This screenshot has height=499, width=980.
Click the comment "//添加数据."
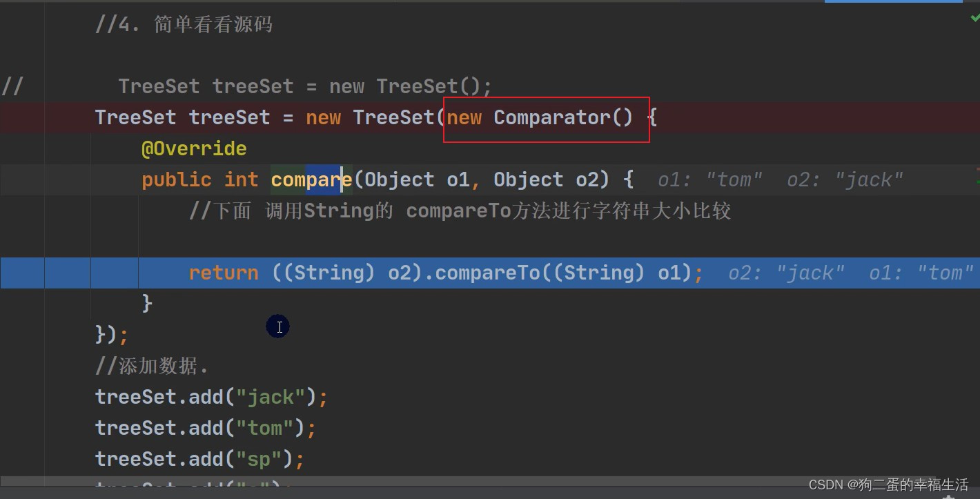[x=152, y=366]
